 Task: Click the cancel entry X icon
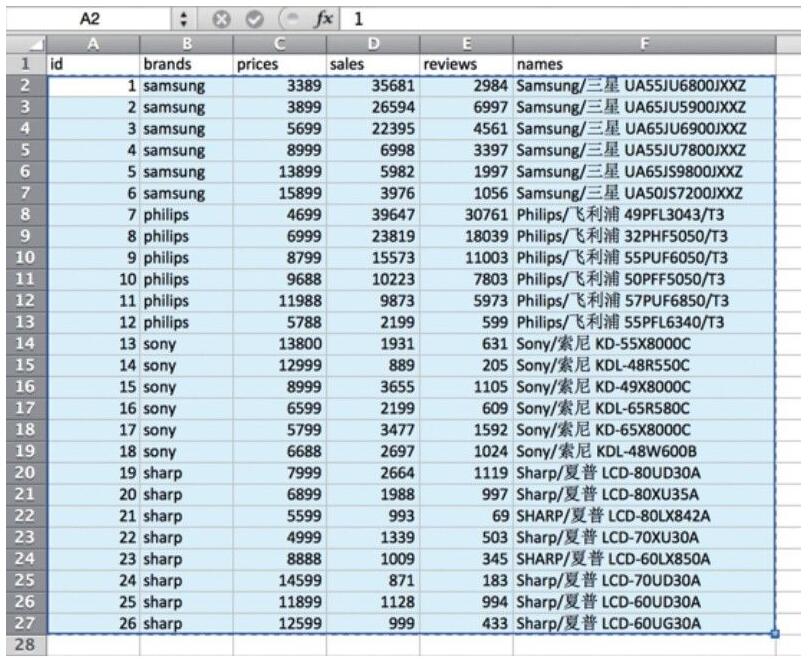221,20
